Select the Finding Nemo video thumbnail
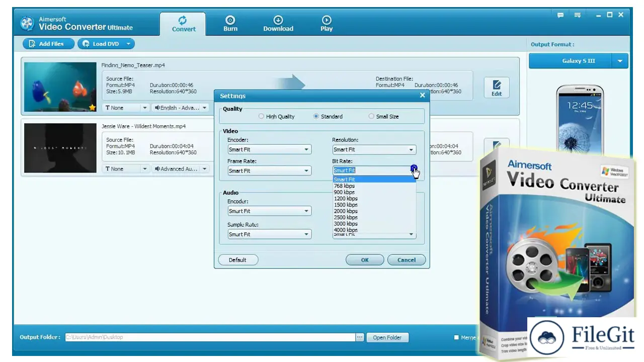 pos(60,87)
